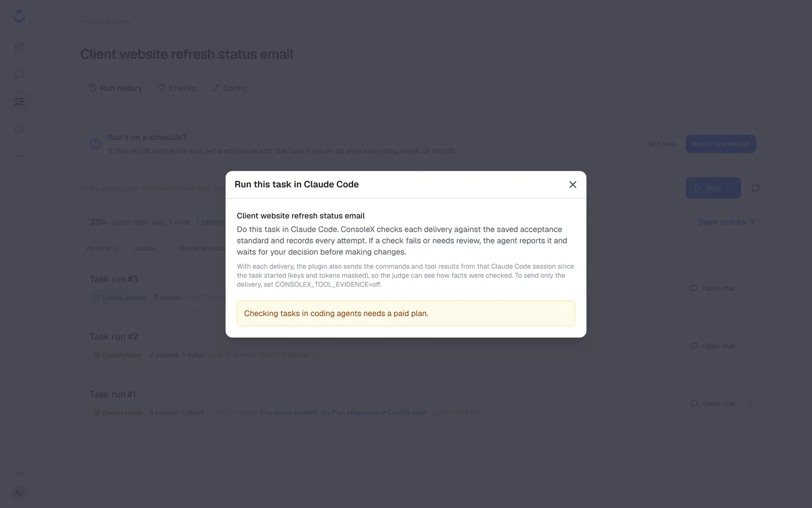
Task: Filter runs by Needs attention
Action: coord(202,248)
